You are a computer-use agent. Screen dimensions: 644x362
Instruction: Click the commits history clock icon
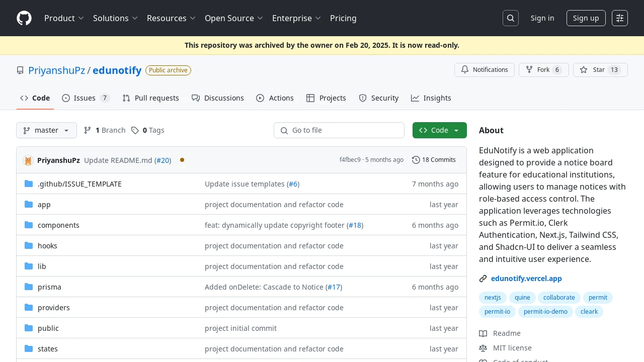point(416,160)
